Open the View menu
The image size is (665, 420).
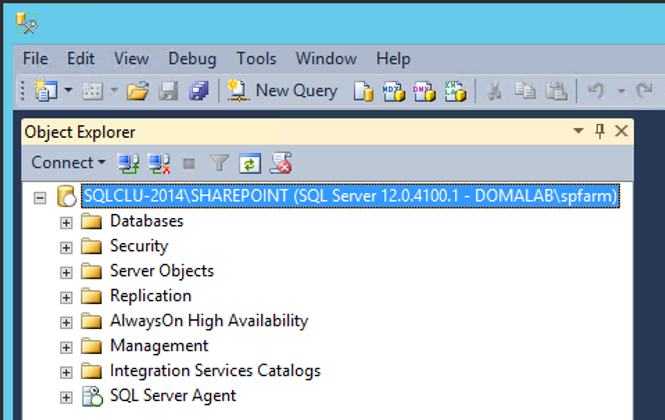point(131,59)
